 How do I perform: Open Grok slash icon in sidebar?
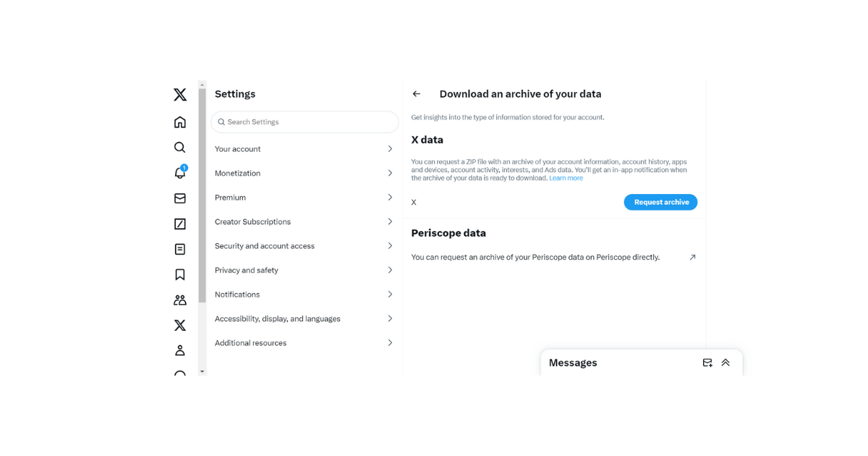[x=180, y=224]
